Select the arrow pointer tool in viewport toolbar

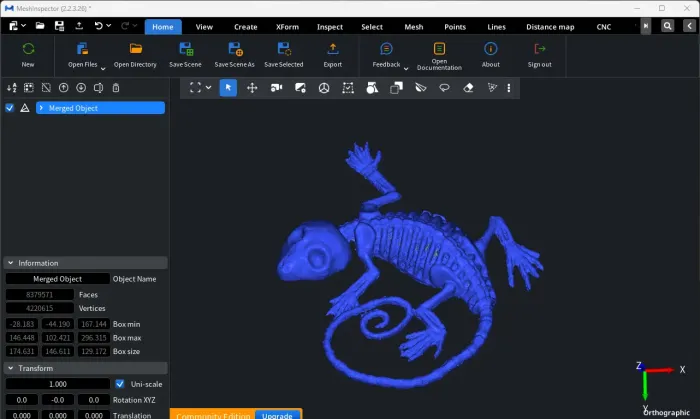(x=228, y=88)
